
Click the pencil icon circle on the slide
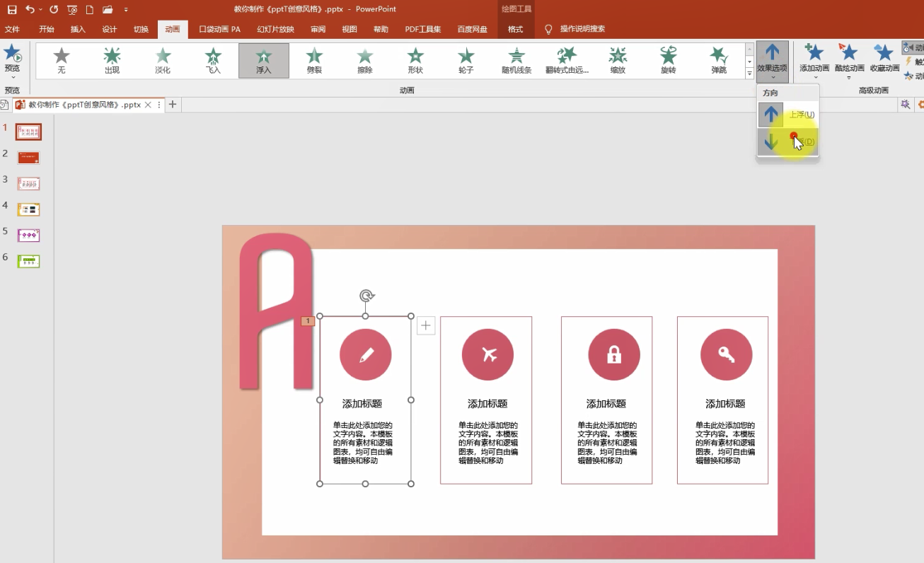tap(366, 355)
